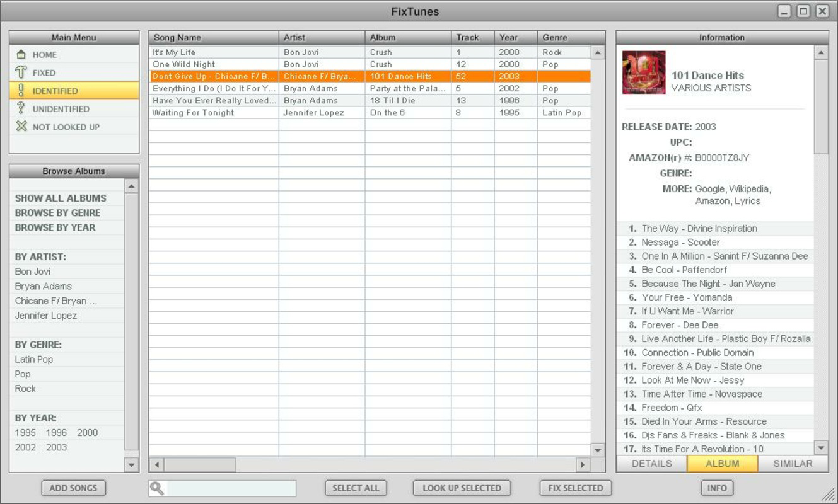Click the search input field
This screenshot has width=838, height=504.
click(x=231, y=488)
